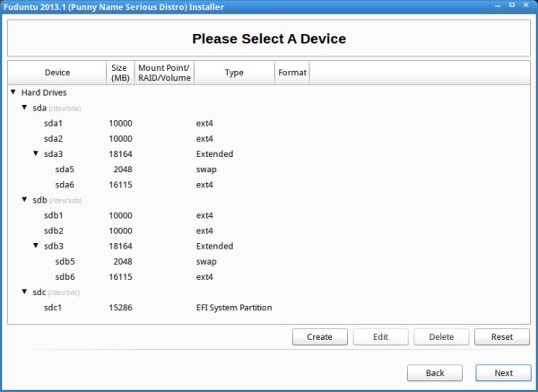
Task: Select the sdb drive entry
Action: pyautogui.click(x=269, y=200)
